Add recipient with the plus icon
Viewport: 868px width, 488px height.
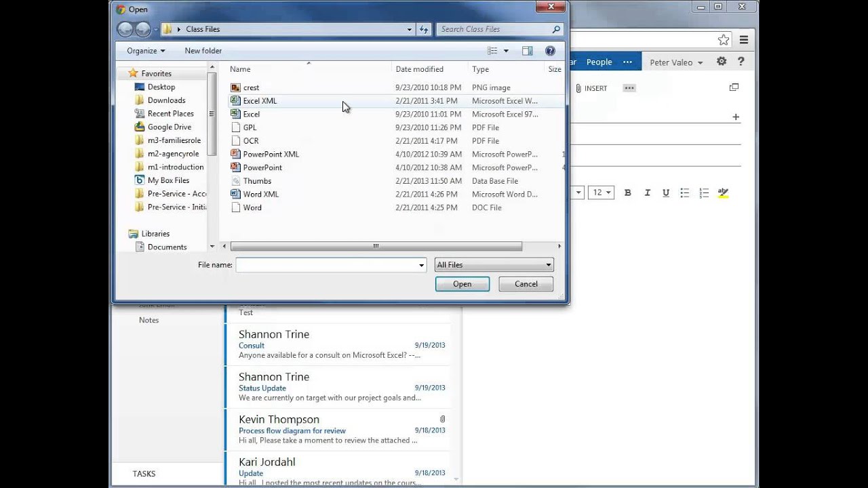click(x=736, y=117)
